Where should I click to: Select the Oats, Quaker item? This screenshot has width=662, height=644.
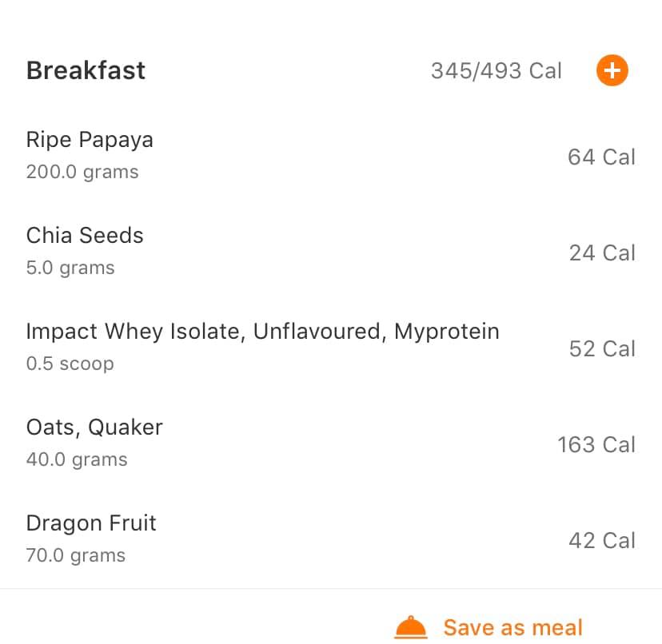pos(94,427)
